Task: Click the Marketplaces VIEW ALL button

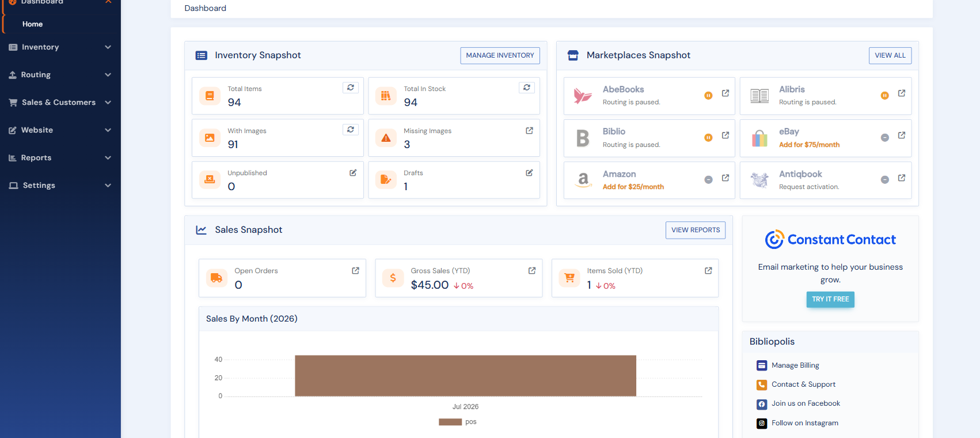Action: pyautogui.click(x=890, y=55)
